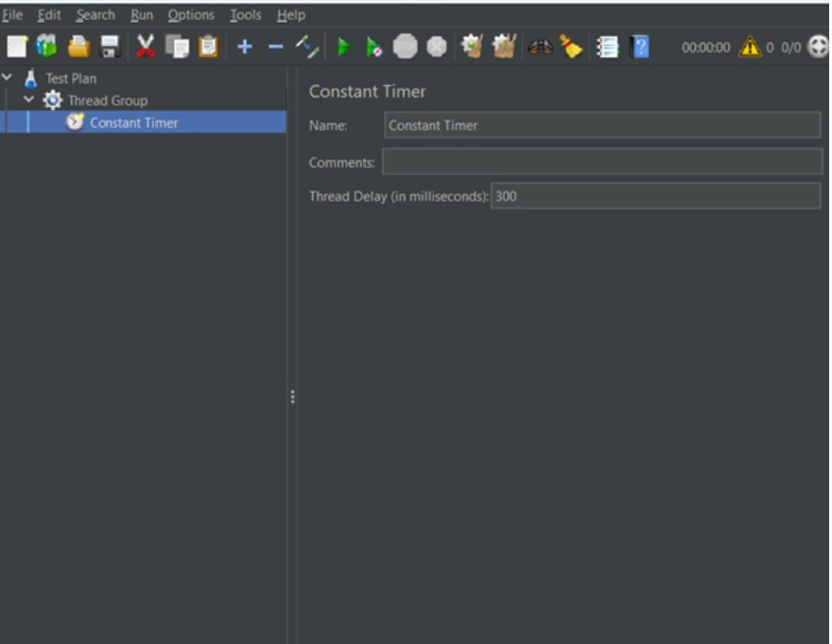
Task: Open the Options menu
Action: pos(191,15)
